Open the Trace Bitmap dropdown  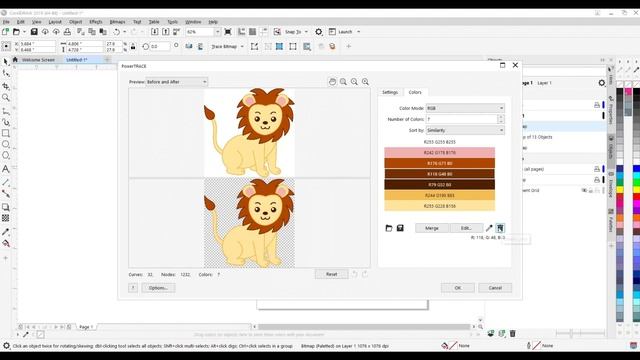(x=242, y=47)
